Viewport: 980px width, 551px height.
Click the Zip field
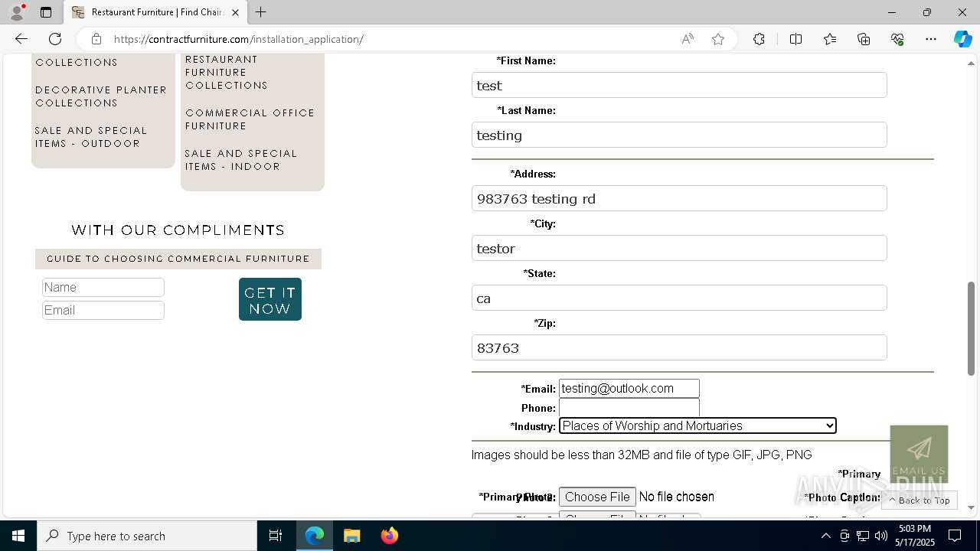(x=679, y=347)
